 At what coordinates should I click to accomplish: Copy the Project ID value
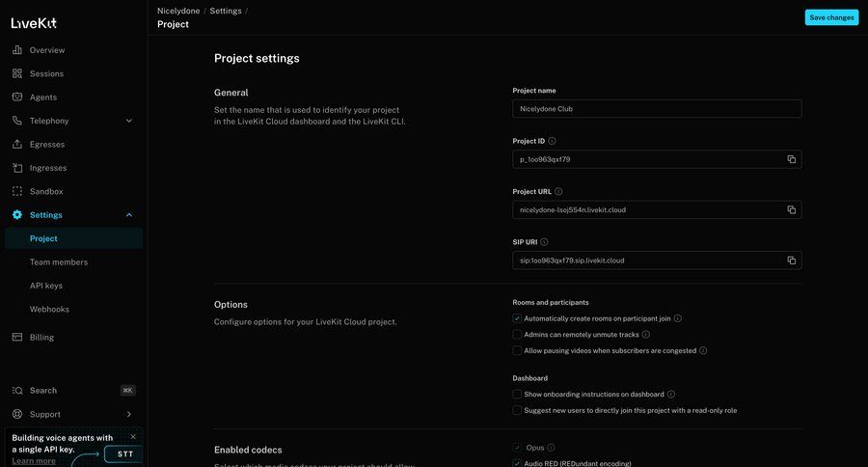pyautogui.click(x=791, y=159)
